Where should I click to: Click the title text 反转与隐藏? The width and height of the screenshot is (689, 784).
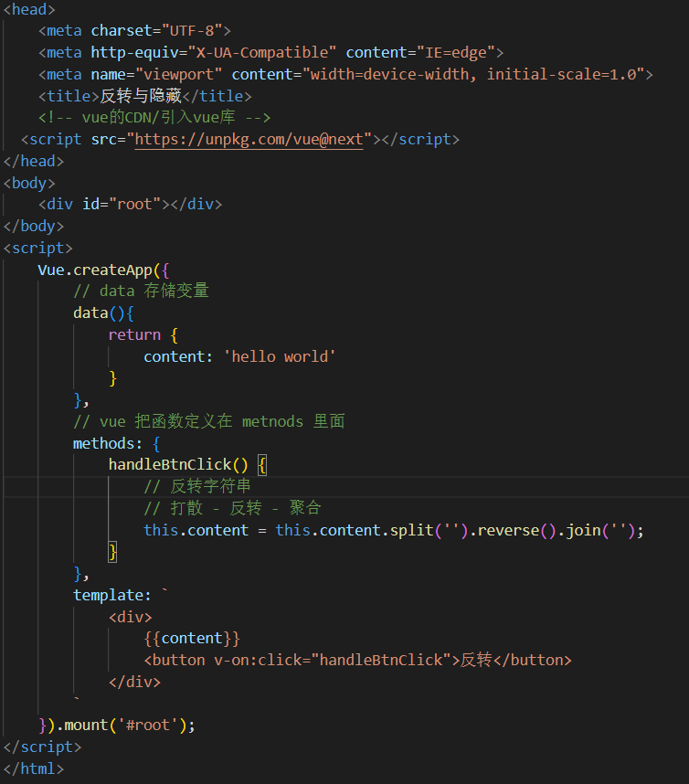[141, 96]
